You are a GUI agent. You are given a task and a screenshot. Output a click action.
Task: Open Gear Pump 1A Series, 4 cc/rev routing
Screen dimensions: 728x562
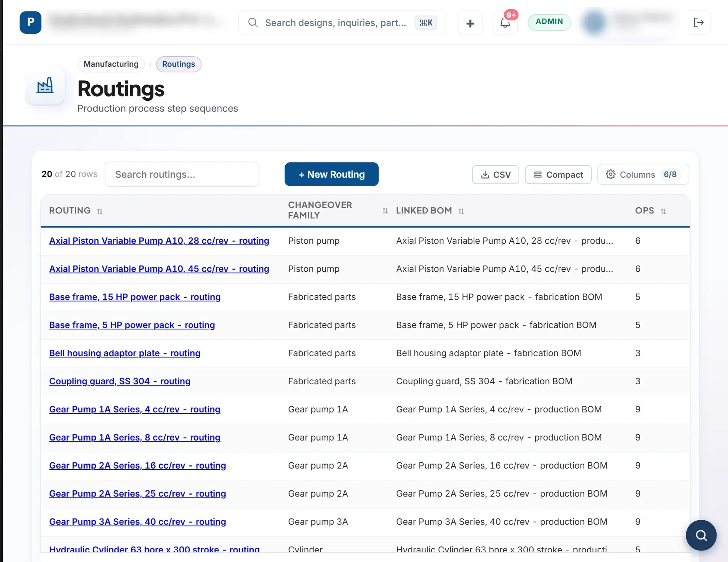pyautogui.click(x=134, y=409)
